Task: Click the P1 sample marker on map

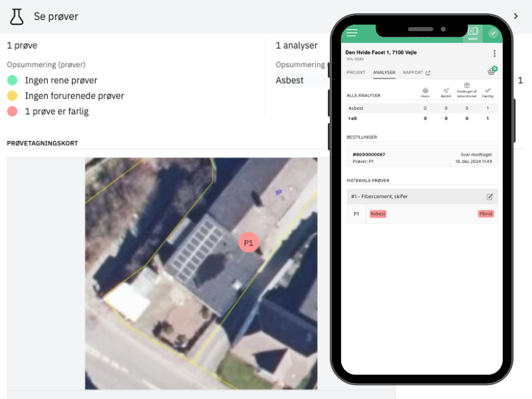Action: click(249, 243)
